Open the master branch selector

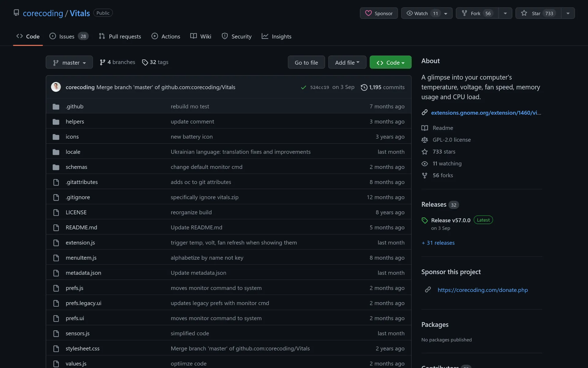tap(69, 62)
